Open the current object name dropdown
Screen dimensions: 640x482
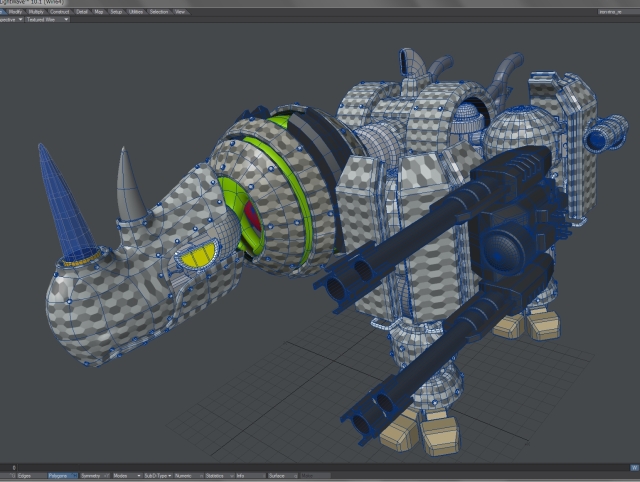pyautogui.click(x=611, y=12)
